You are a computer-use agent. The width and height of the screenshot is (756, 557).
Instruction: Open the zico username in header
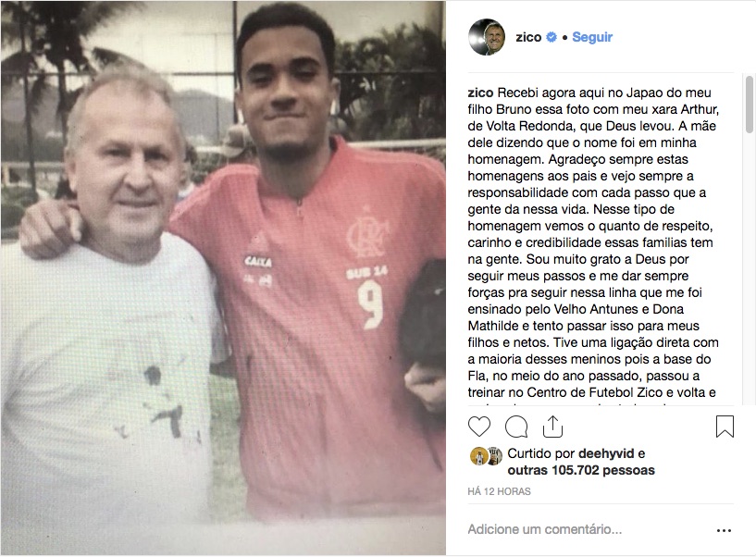coord(528,37)
